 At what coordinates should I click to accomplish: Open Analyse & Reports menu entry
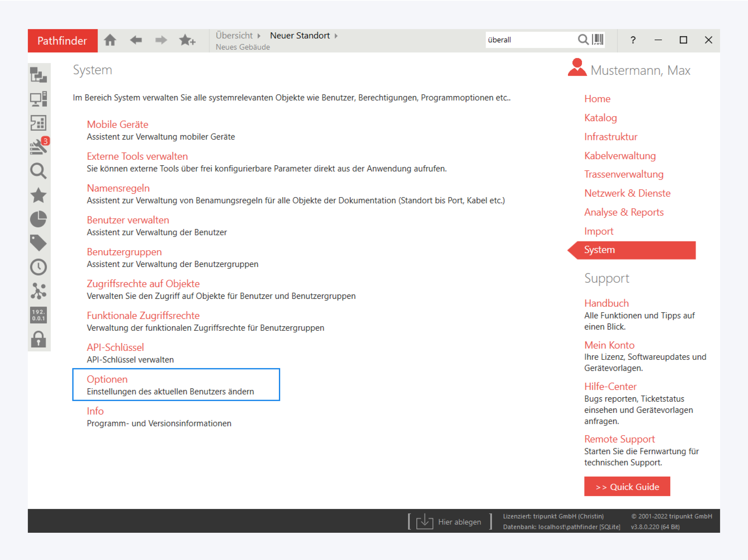click(623, 212)
